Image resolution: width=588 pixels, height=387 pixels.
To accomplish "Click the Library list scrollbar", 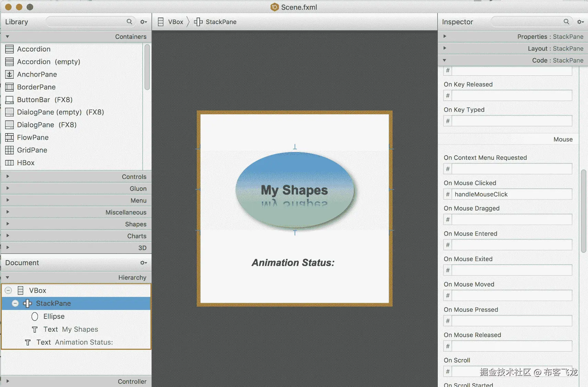I will [147, 67].
